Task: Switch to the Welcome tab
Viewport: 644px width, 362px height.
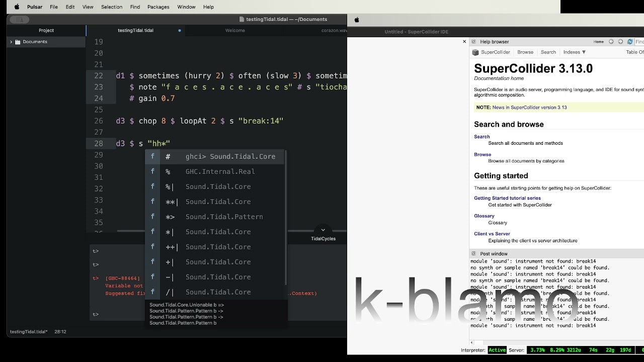Action: click(235, 30)
